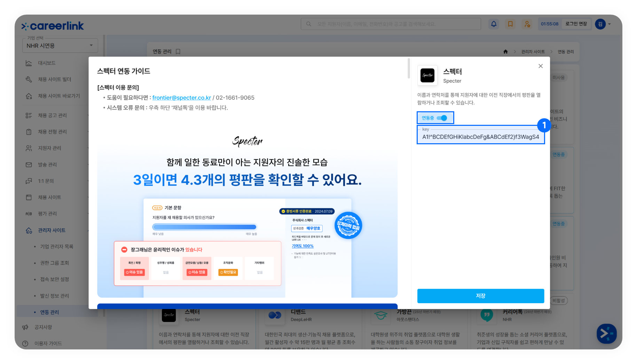
Task: Click the dashboard chart icon
Action: pyautogui.click(x=29, y=63)
